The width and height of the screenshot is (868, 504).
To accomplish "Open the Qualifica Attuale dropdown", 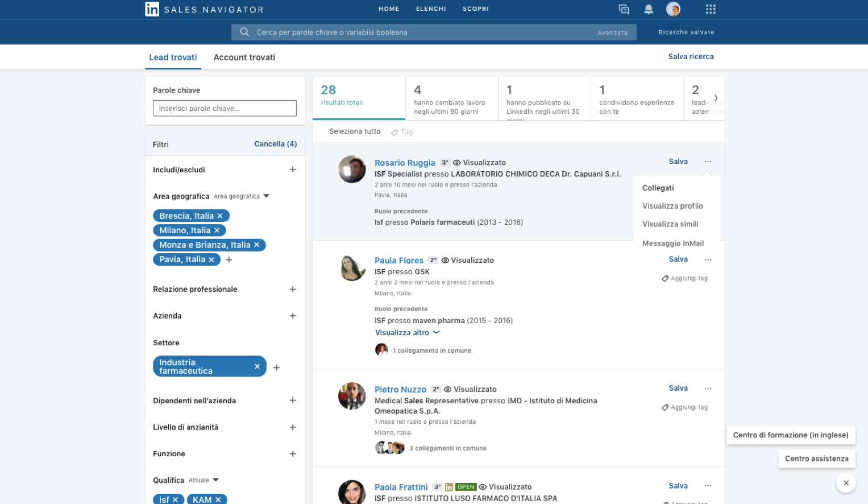I will 203,480.
